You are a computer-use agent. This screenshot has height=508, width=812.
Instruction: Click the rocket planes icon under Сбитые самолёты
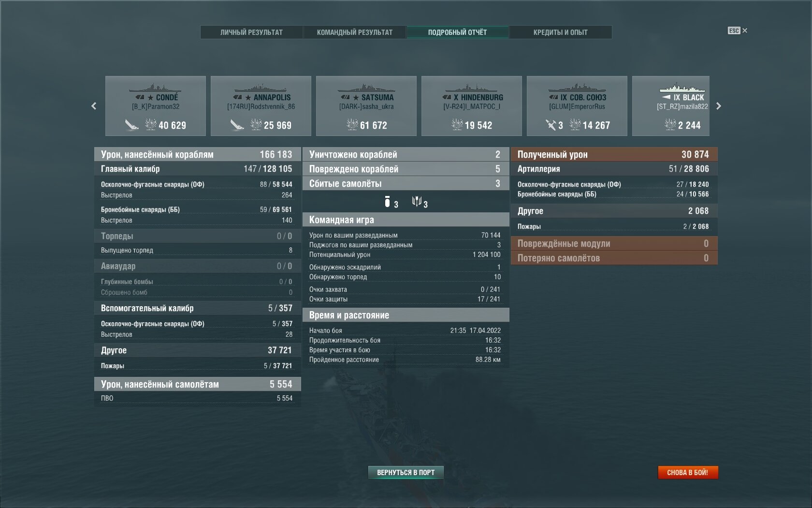(x=417, y=201)
